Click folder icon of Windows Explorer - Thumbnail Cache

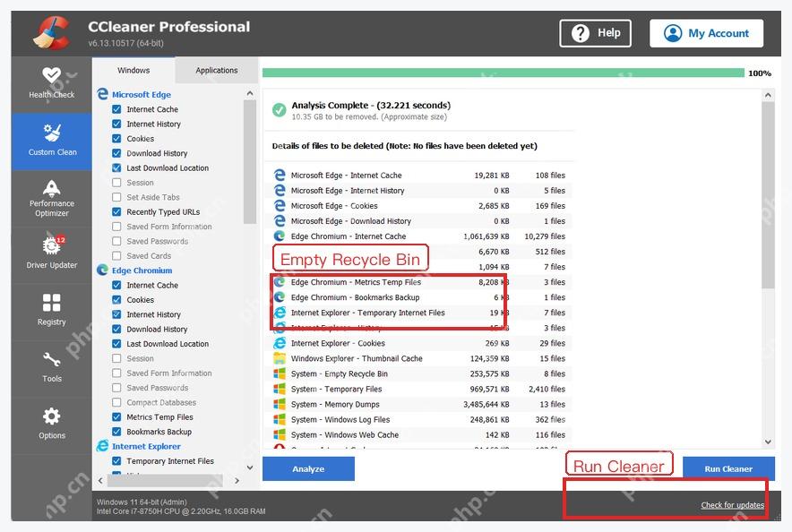pyautogui.click(x=280, y=358)
